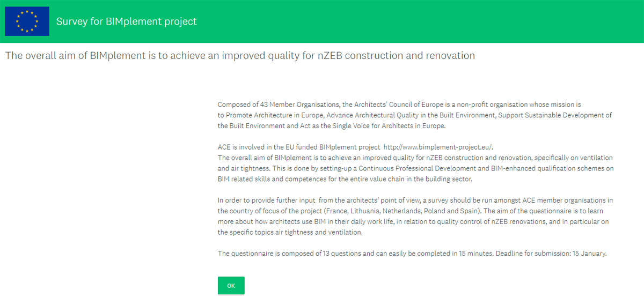Click the 'overall aim of BIMplement' page heading
The image size is (644, 305).
pyautogui.click(x=240, y=55)
